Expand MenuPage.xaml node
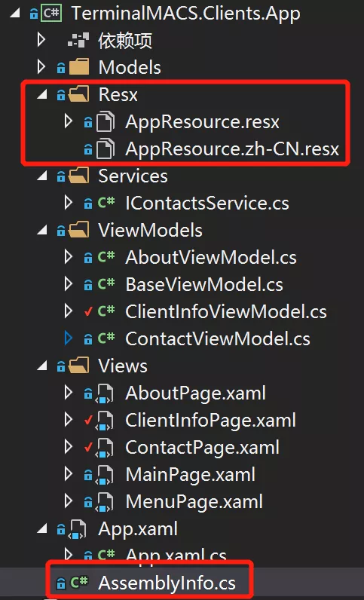 [69, 502]
